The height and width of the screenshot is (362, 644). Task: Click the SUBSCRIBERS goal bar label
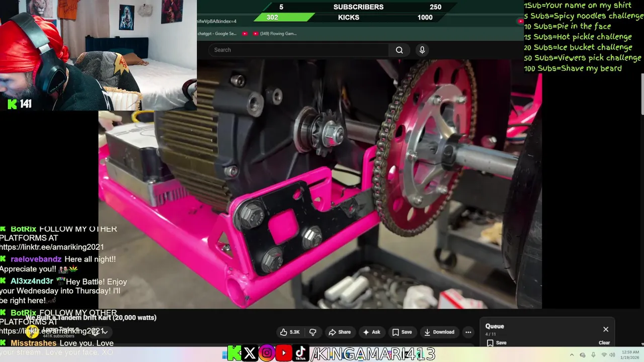pos(358,7)
